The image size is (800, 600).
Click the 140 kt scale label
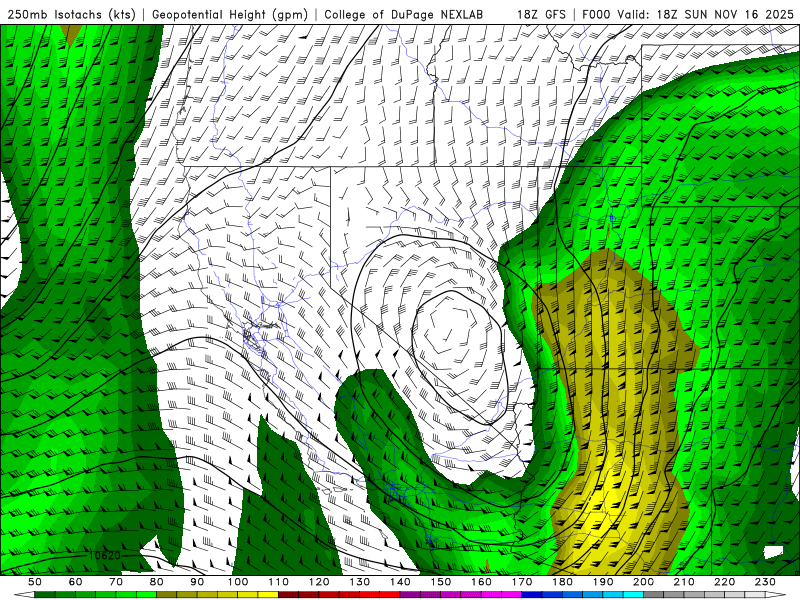coord(400,582)
